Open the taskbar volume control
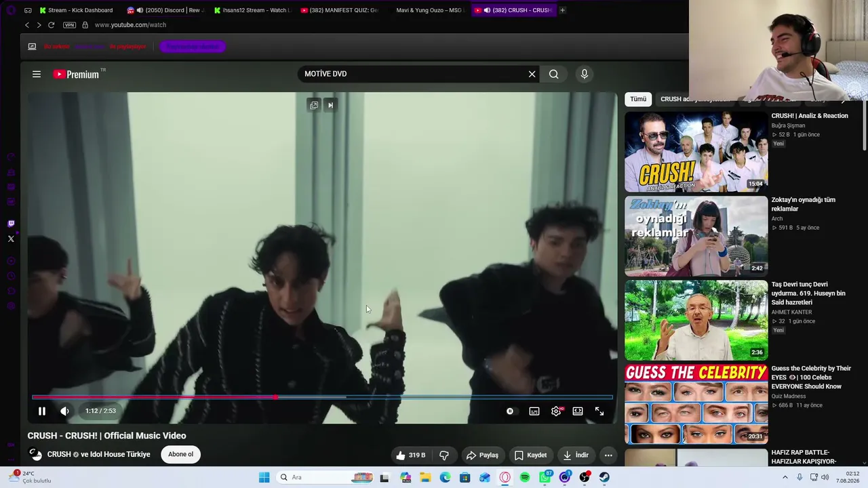Screen dimensions: 868x488 click(825, 477)
